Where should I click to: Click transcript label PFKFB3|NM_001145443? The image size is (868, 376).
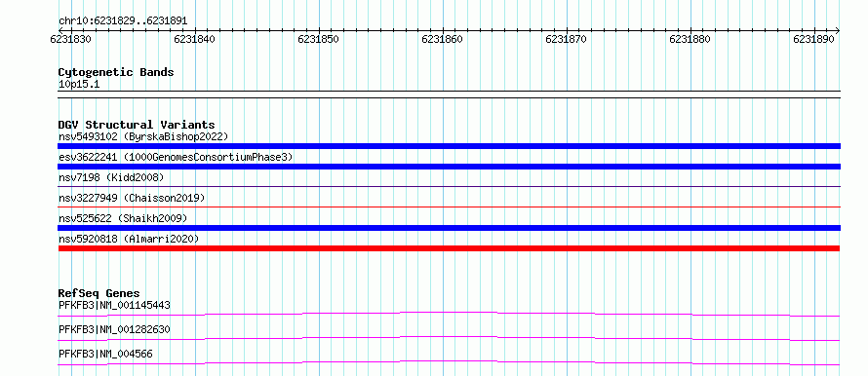pos(114,305)
